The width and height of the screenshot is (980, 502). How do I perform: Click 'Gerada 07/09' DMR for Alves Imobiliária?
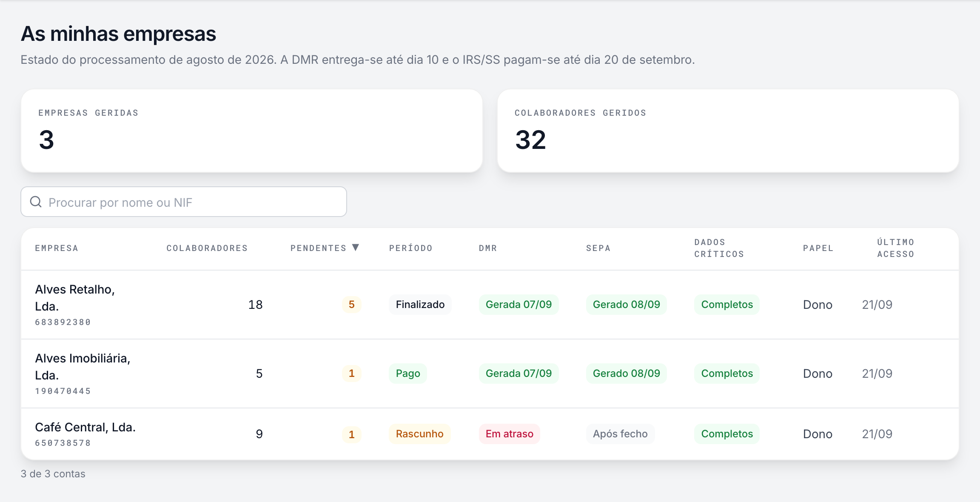click(x=519, y=374)
